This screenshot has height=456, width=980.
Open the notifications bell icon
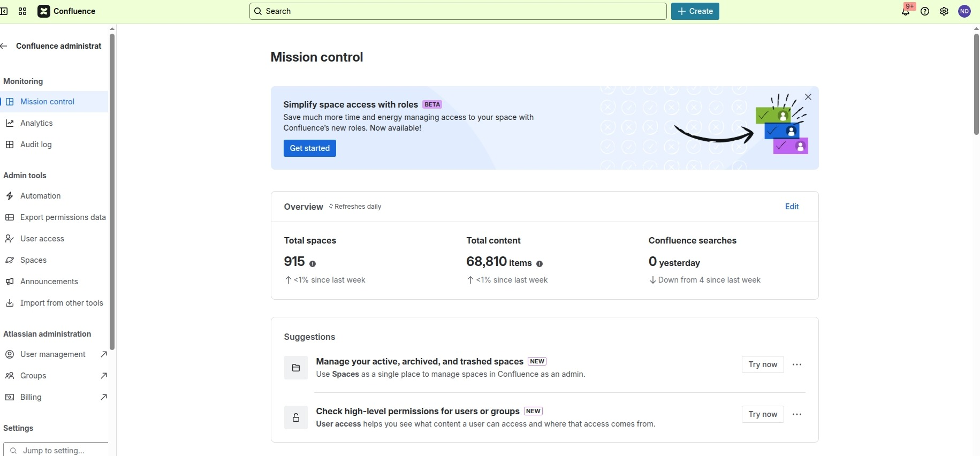coord(905,11)
